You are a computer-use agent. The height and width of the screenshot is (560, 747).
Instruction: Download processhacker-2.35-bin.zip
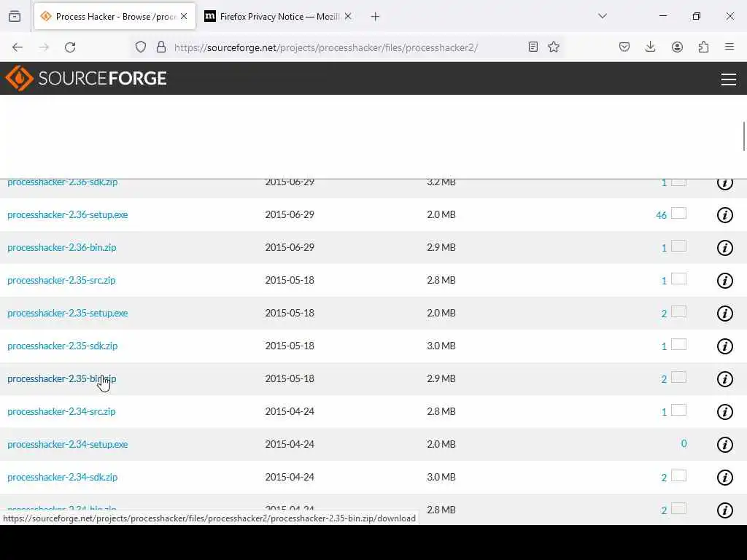pyautogui.click(x=62, y=379)
